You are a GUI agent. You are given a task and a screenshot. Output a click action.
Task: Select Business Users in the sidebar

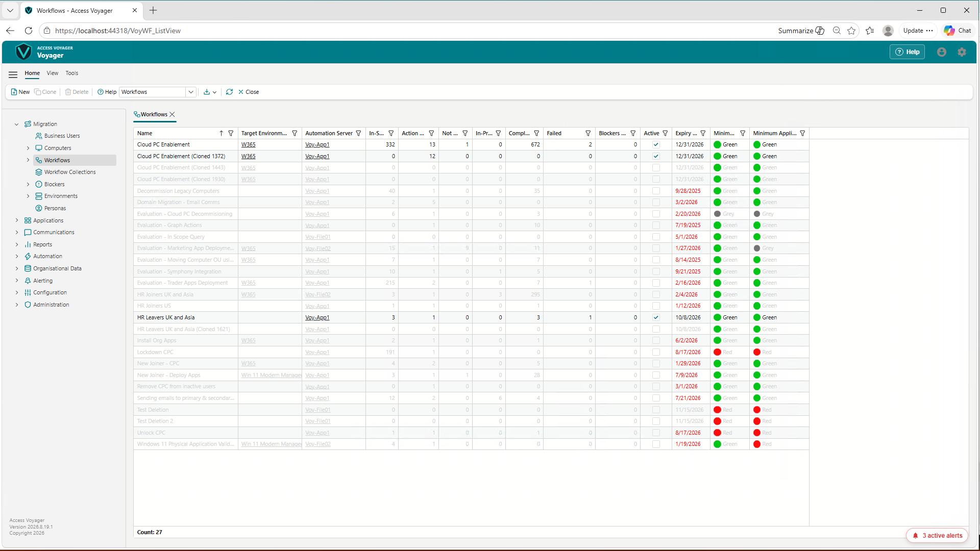(62, 136)
